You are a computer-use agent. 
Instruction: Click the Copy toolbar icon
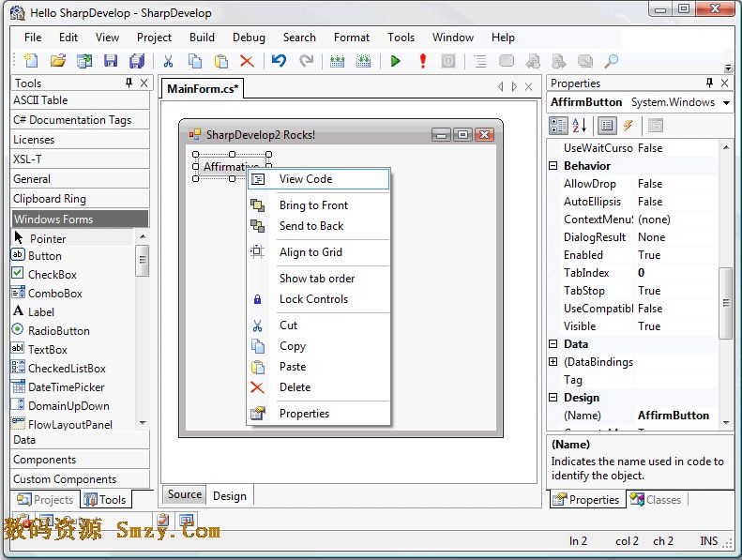194,61
